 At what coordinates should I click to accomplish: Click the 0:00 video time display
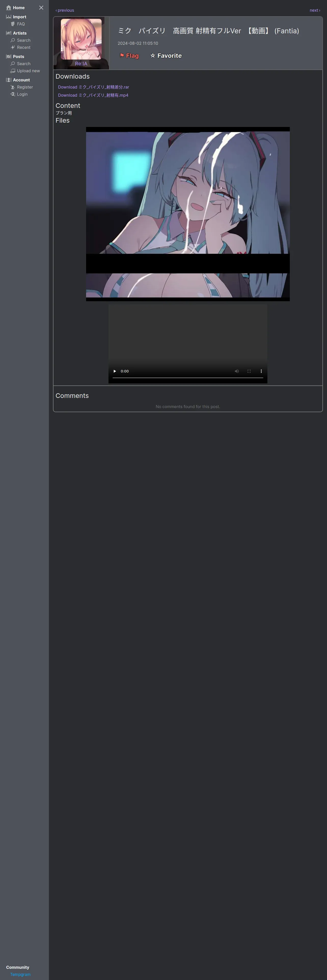point(125,371)
